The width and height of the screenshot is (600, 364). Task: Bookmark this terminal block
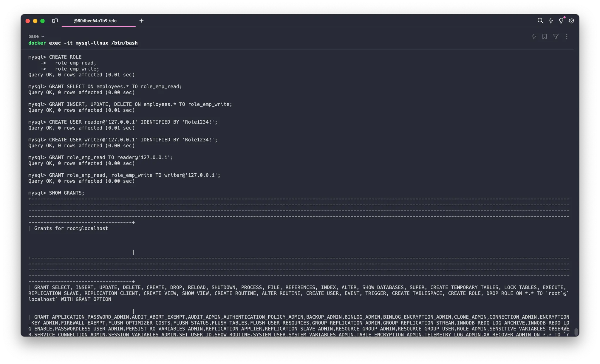(545, 37)
